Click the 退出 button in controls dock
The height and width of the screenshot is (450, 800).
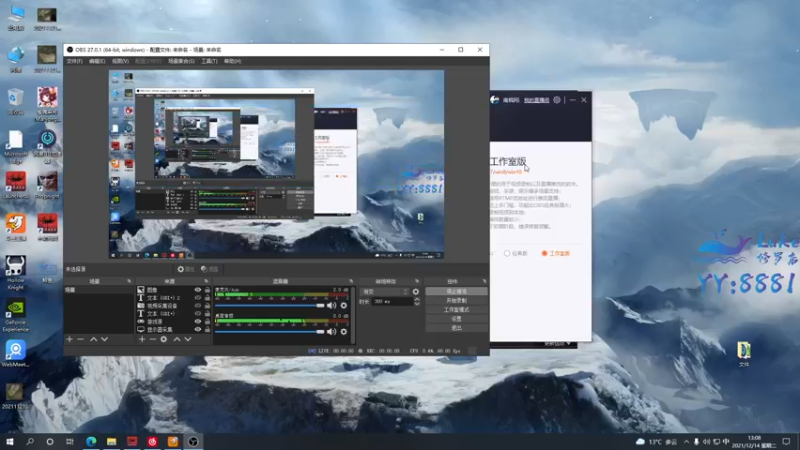pos(456,328)
